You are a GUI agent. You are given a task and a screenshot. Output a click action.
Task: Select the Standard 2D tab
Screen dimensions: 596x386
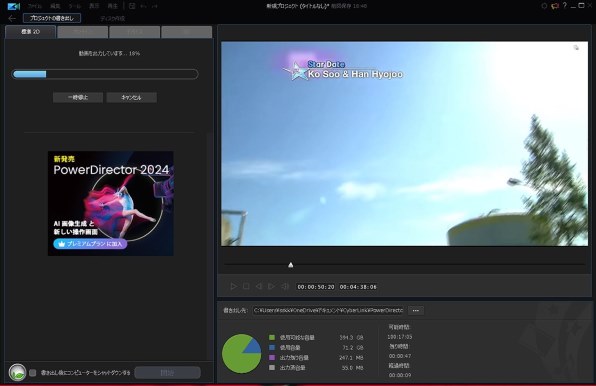(30, 32)
